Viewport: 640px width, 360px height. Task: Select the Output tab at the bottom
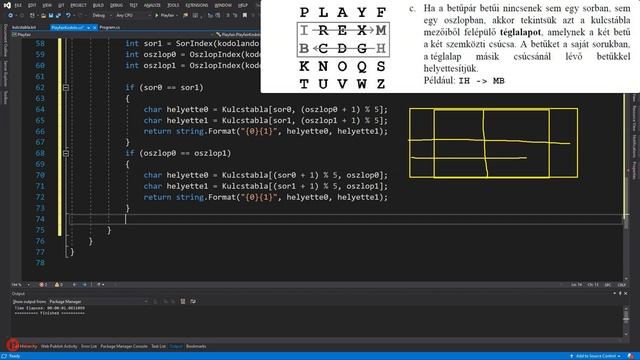pos(176,346)
